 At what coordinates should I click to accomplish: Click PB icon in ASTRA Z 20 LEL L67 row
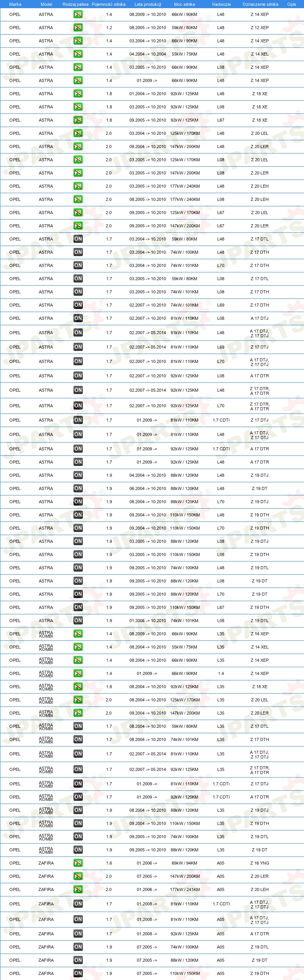[78, 213]
